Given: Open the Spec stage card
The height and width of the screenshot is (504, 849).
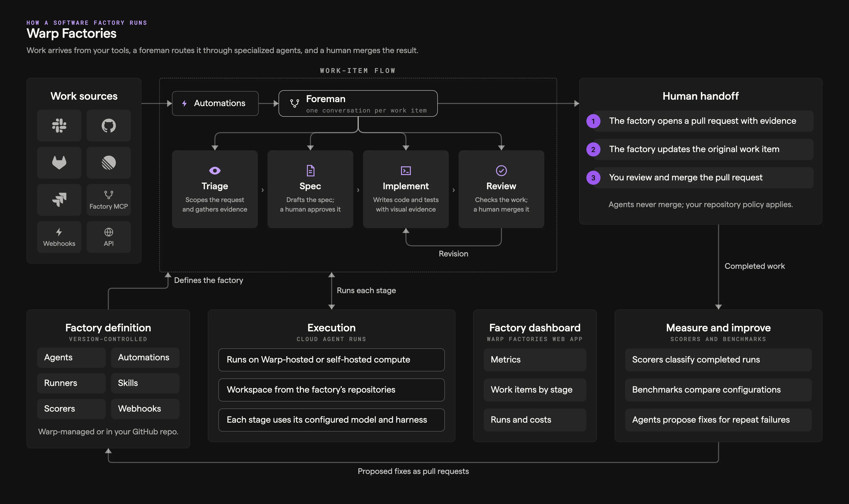Looking at the screenshot, I should coord(310,189).
